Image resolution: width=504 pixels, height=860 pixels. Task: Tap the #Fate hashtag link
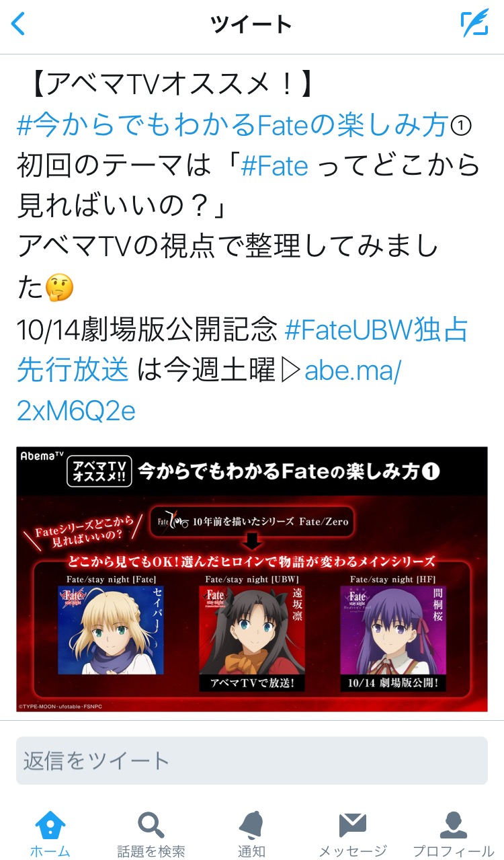(x=274, y=166)
